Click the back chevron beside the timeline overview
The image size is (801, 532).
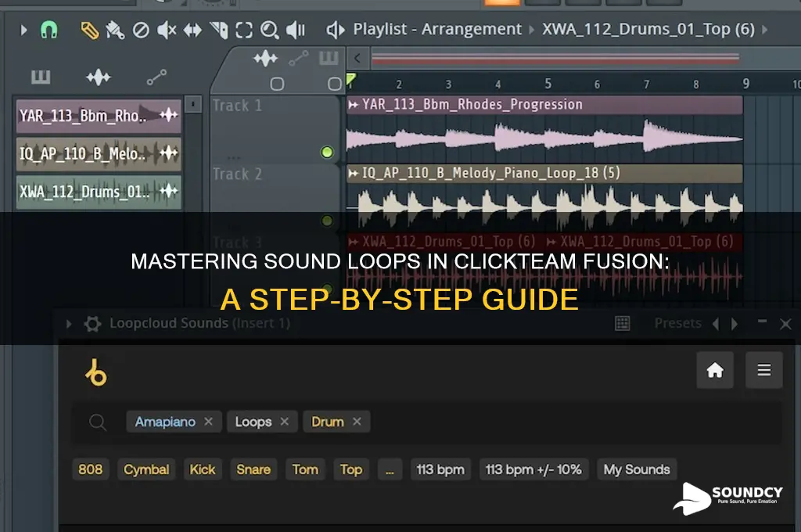coord(357,58)
